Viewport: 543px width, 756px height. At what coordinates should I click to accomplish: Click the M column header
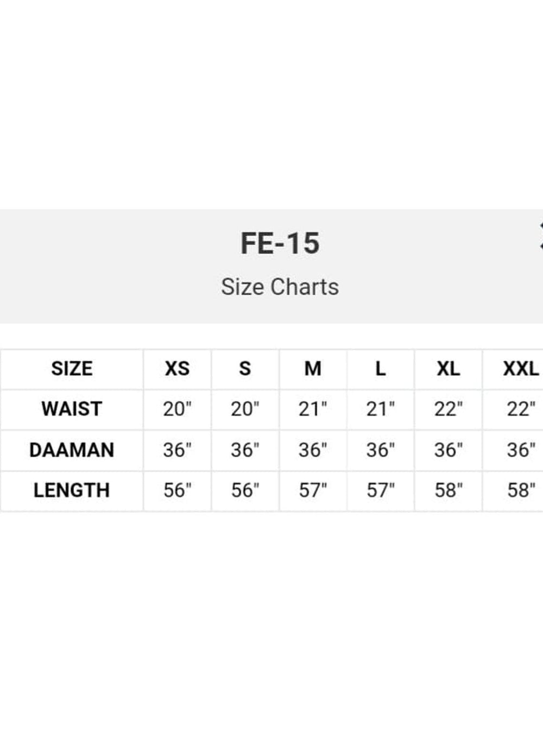tap(313, 369)
